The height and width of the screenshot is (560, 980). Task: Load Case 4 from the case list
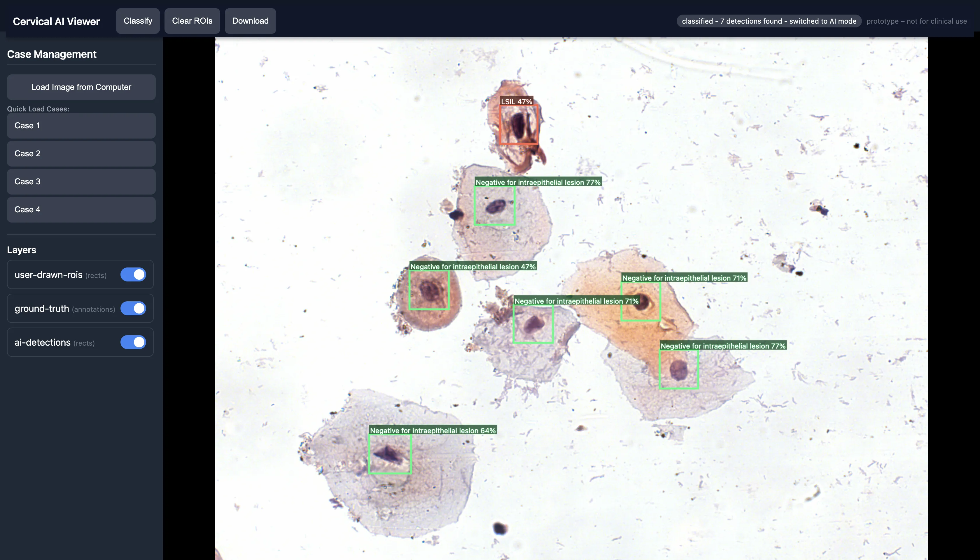pos(81,209)
